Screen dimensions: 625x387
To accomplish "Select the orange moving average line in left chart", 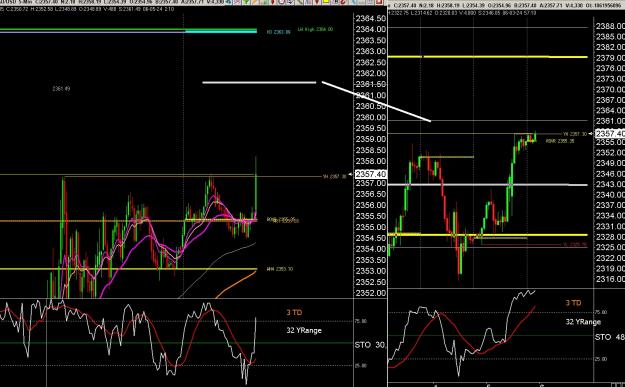I will click(236, 285).
